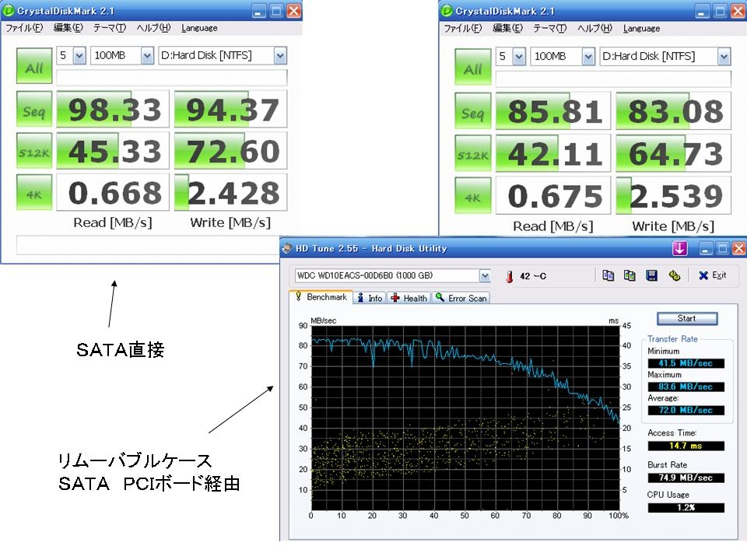Click the 83.08 Seq write result
Screen dimensions: 747x560
click(x=674, y=111)
